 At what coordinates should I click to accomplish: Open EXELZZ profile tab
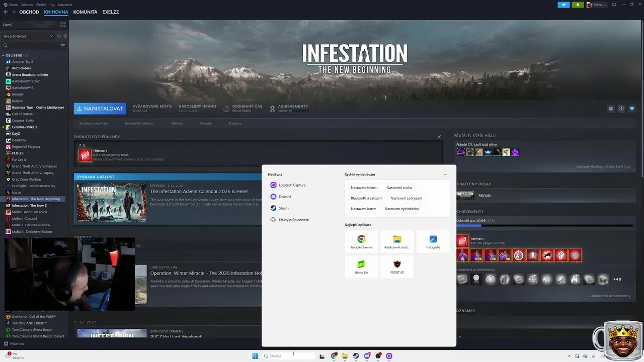111,12
